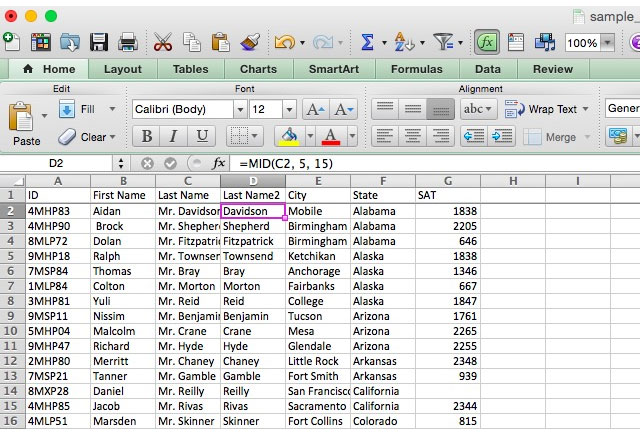
Task: Insert AutoSum with the sigma icon
Action: point(367,42)
